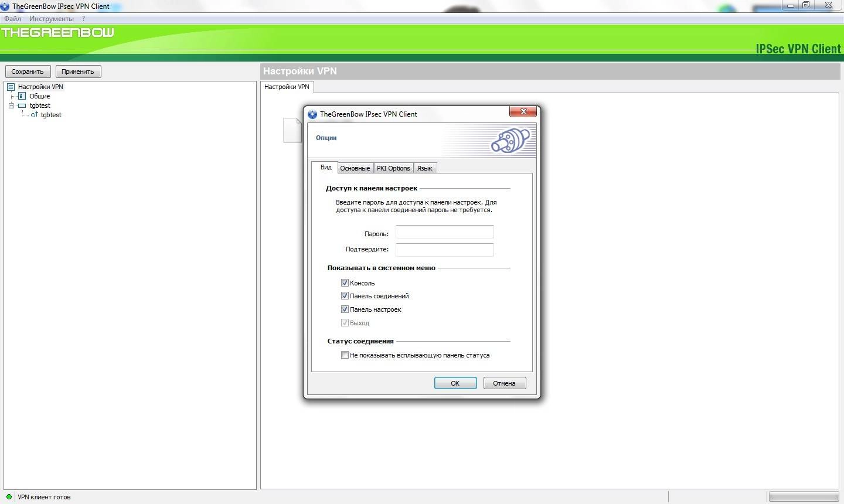
Task: Click the Опции dialog heading
Action: (x=326, y=138)
